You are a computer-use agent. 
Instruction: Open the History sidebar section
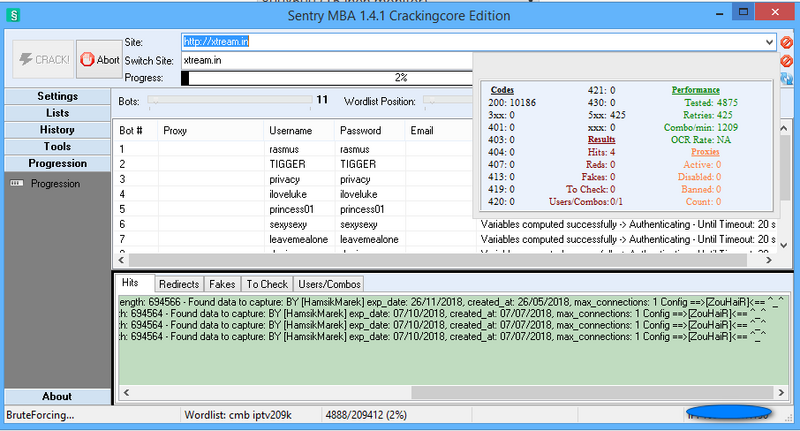[x=58, y=130]
